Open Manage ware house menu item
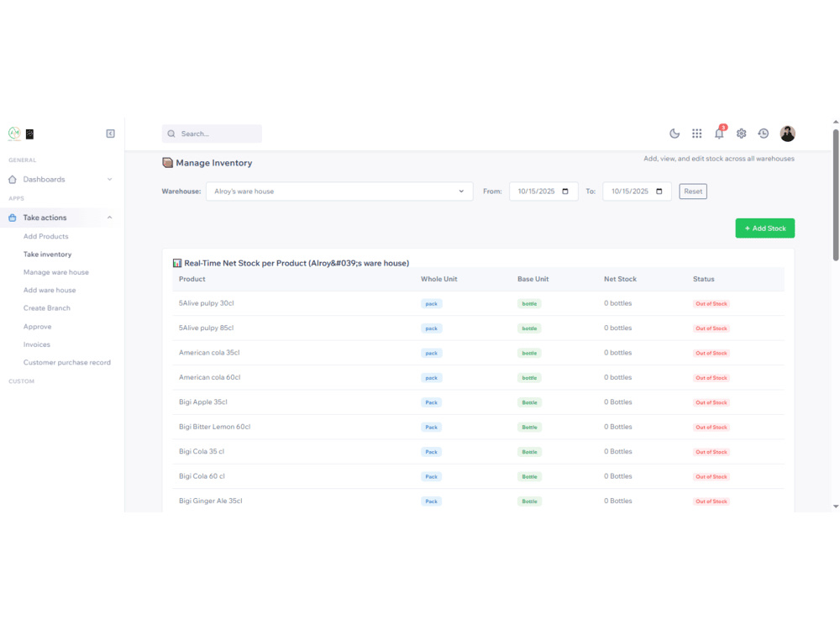Image resolution: width=840 pixels, height=630 pixels. tap(55, 272)
